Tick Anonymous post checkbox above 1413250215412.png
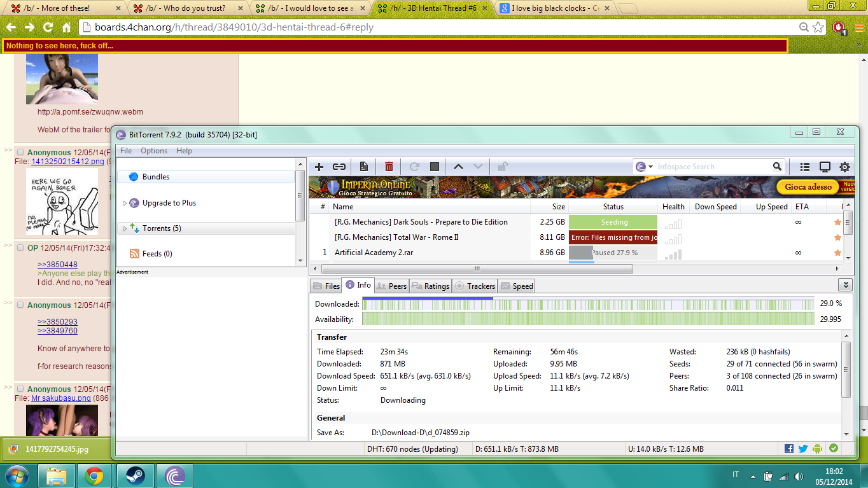Viewport: 868px width, 488px height. 20,152
